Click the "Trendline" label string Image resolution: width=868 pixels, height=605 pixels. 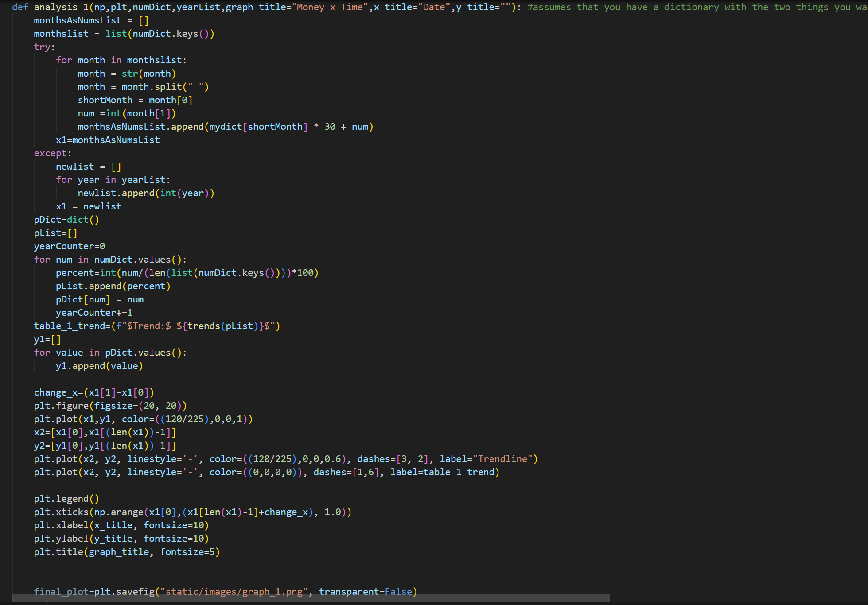(x=502, y=459)
